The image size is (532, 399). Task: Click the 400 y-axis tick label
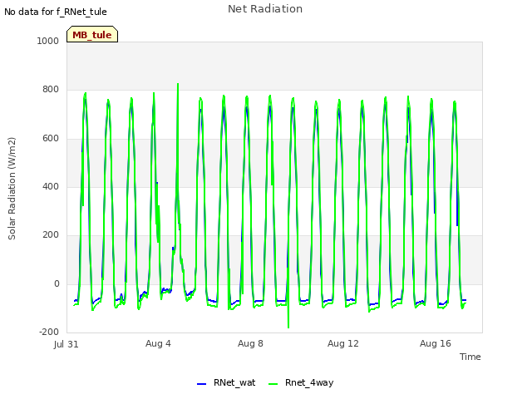(51, 186)
